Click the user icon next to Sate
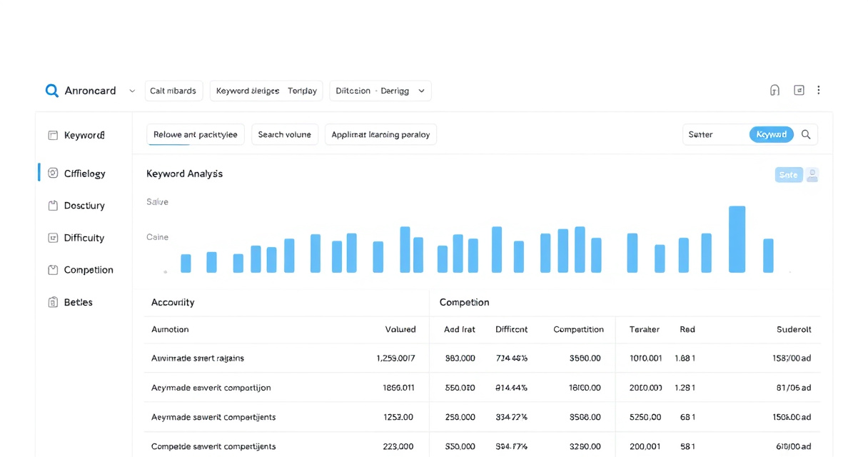The image size is (868, 457). 812,175
